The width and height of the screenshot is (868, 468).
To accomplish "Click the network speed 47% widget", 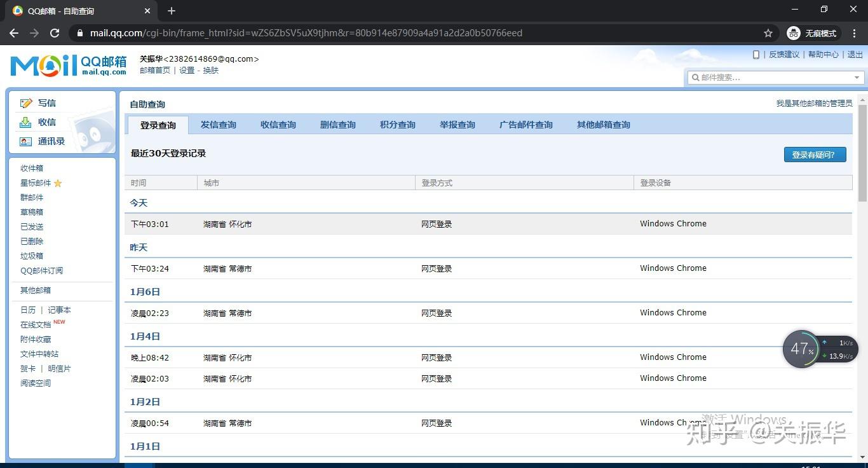I will coord(820,348).
